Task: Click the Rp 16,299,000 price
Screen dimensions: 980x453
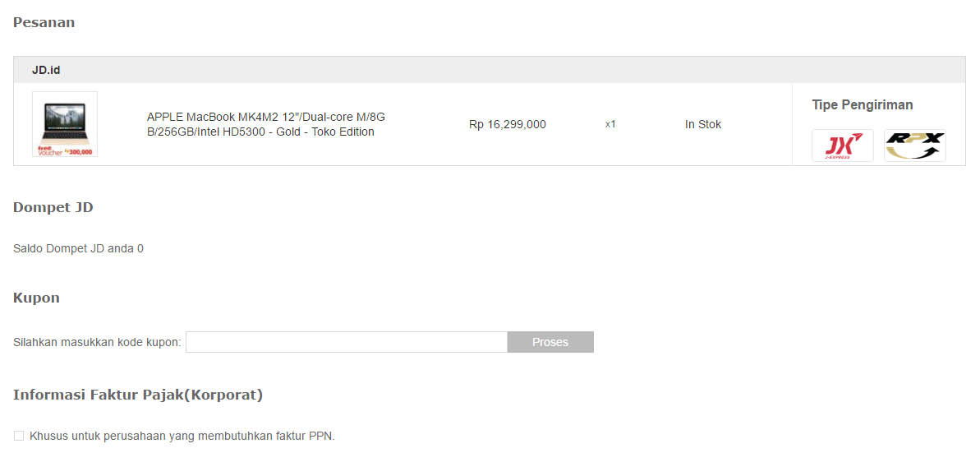Action: pos(508,124)
